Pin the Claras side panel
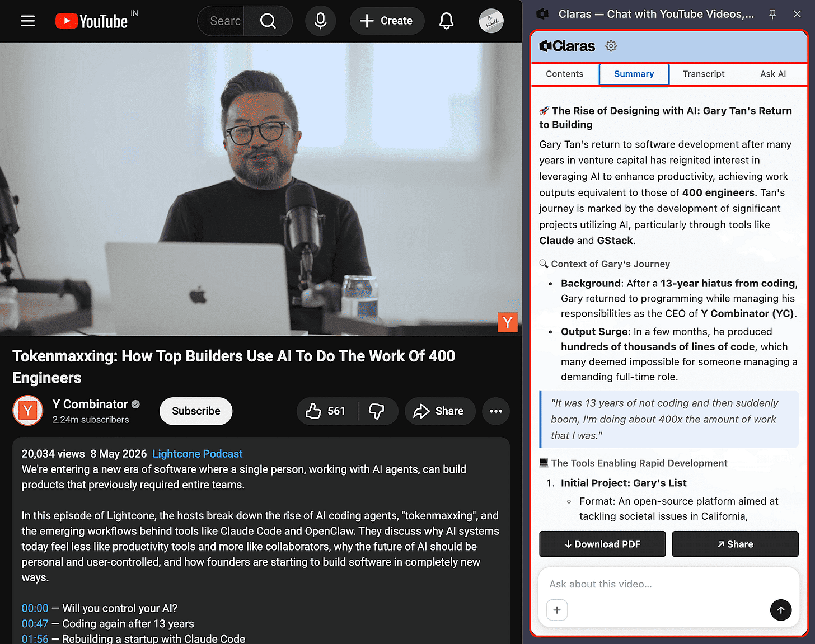 pyautogui.click(x=772, y=14)
